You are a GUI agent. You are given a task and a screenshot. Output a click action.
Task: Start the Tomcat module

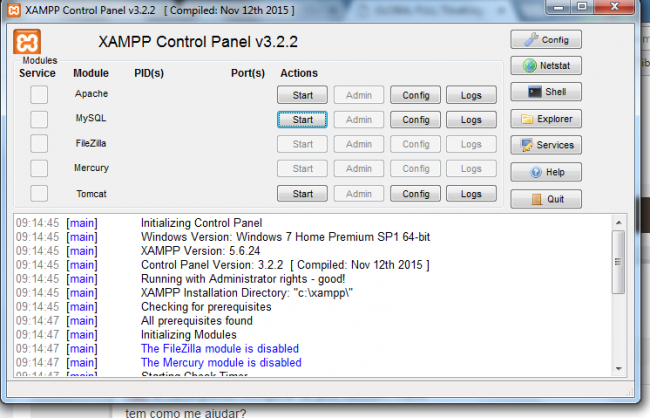(x=302, y=194)
